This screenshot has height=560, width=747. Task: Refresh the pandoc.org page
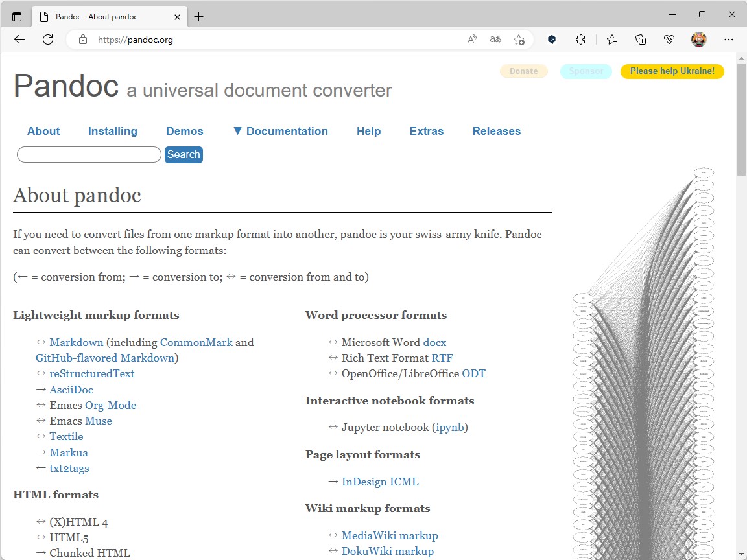click(47, 40)
